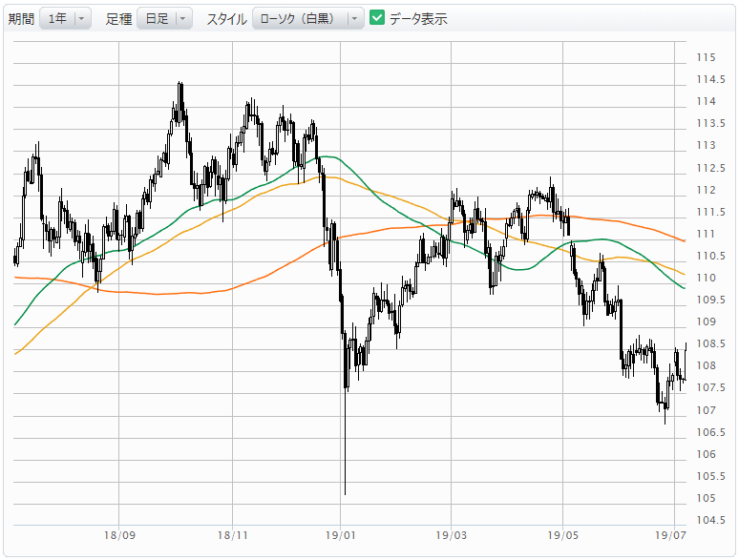Click the スタイル label
This screenshot has width=739, height=560.
click(226, 19)
